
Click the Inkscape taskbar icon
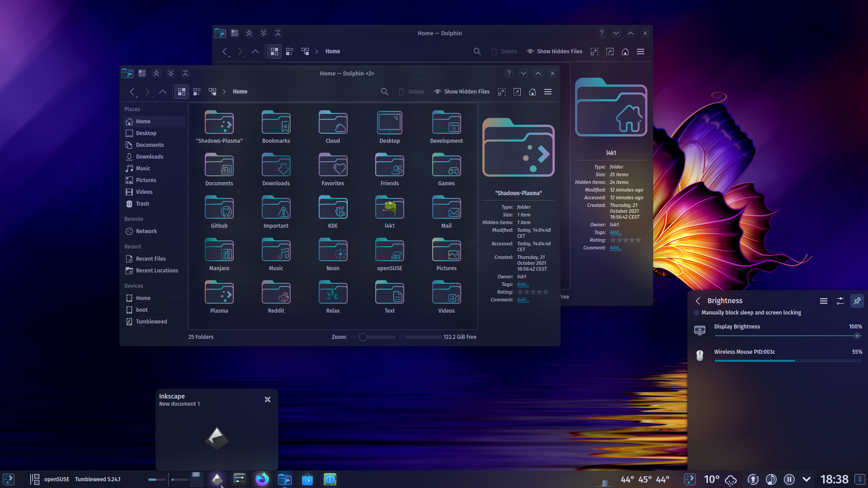217,479
